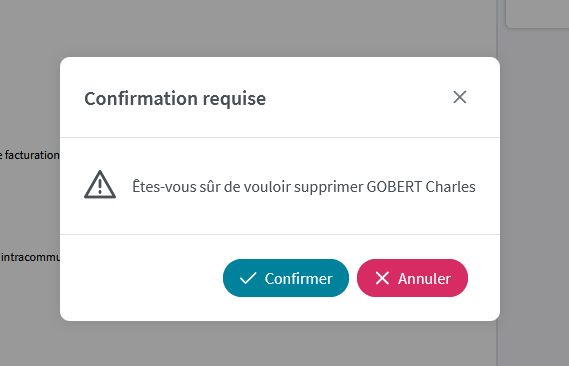Click the word "Annuler" on the pink button

pos(424,279)
